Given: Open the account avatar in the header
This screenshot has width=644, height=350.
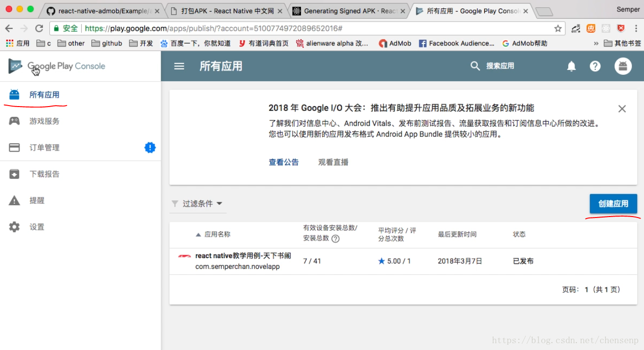Looking at the screenshot, I should (x=623, y=66).
